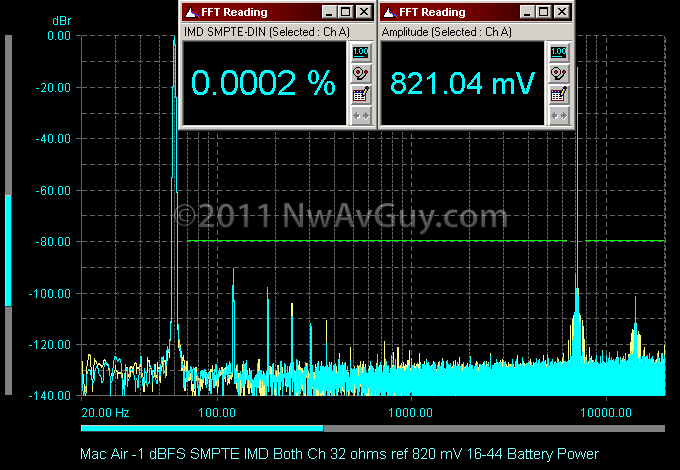Maximize the Amplitude FFT Reading window
The height and width of the screenshot is (470, 680).
(544, 12)
